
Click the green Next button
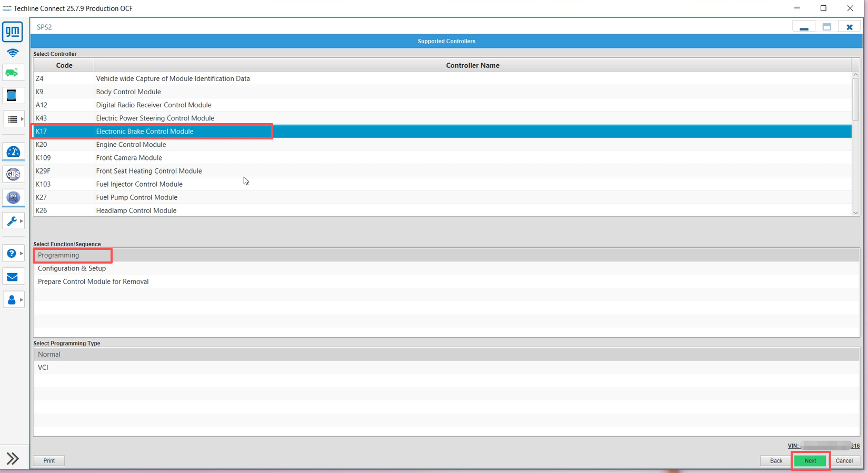[810, 461]
